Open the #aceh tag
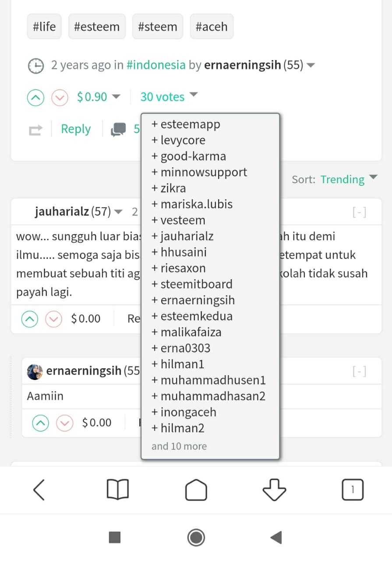The height and width of the screenshot is (561, 392). point(212,27)
